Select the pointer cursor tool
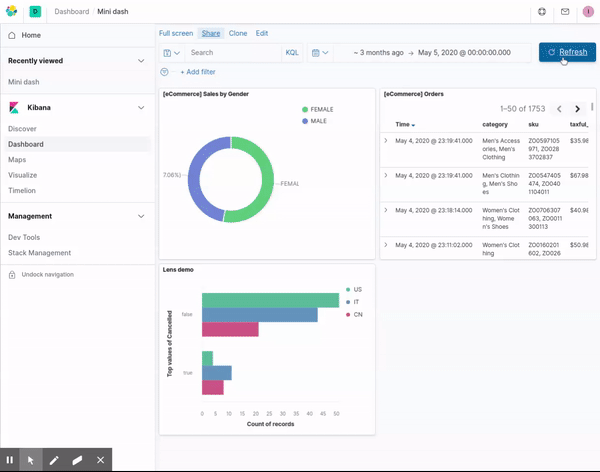 31,460
